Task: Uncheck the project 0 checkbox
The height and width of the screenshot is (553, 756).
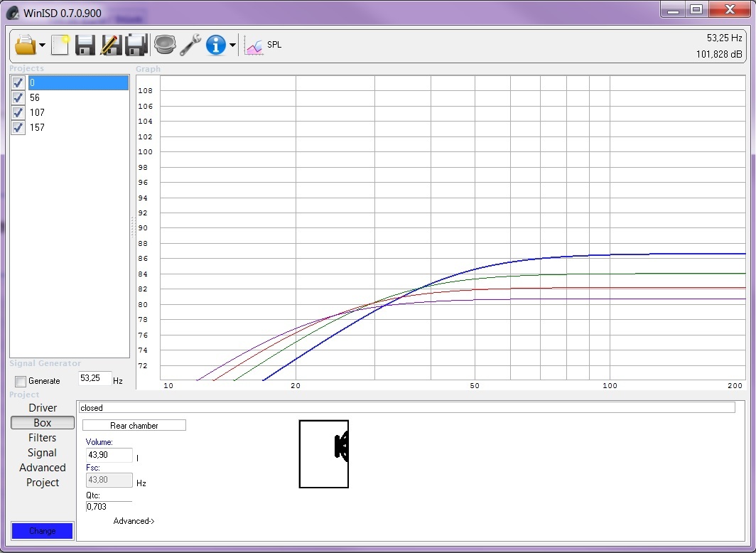Action: click(x=18, y=83)
